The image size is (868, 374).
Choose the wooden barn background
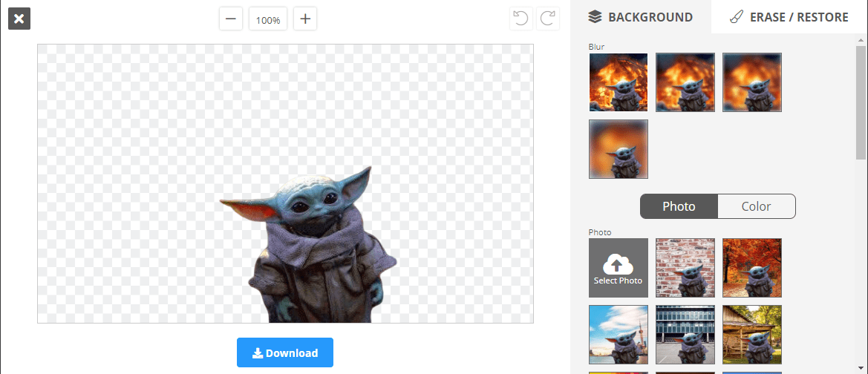751,335
